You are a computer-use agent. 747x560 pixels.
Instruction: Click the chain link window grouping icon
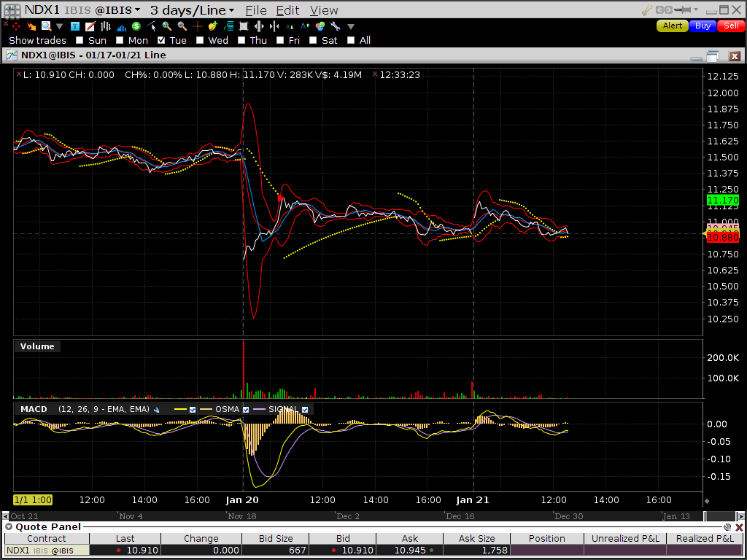coord(664,9)
